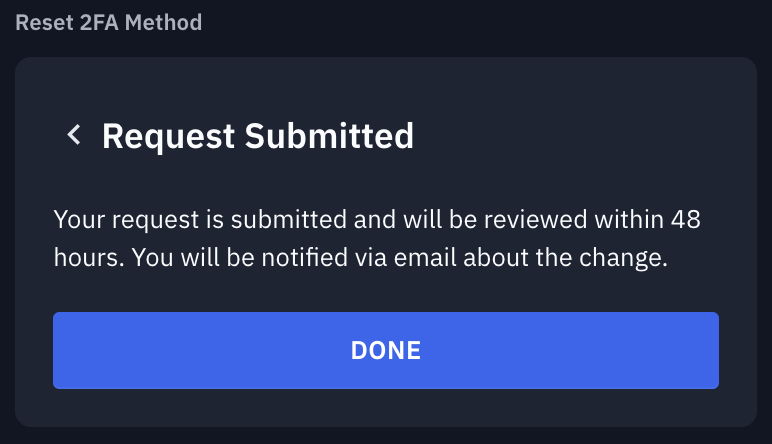This screenshot has height=444, width=772.
Task: Tap the left-pointing back icon
Action: pos(73,135)
